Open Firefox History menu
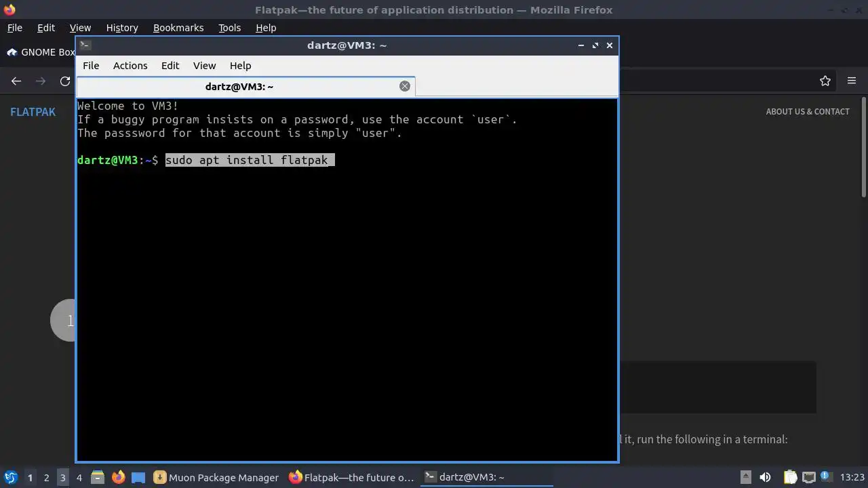This screenshot has width=868, height=488. coord(122,28)
